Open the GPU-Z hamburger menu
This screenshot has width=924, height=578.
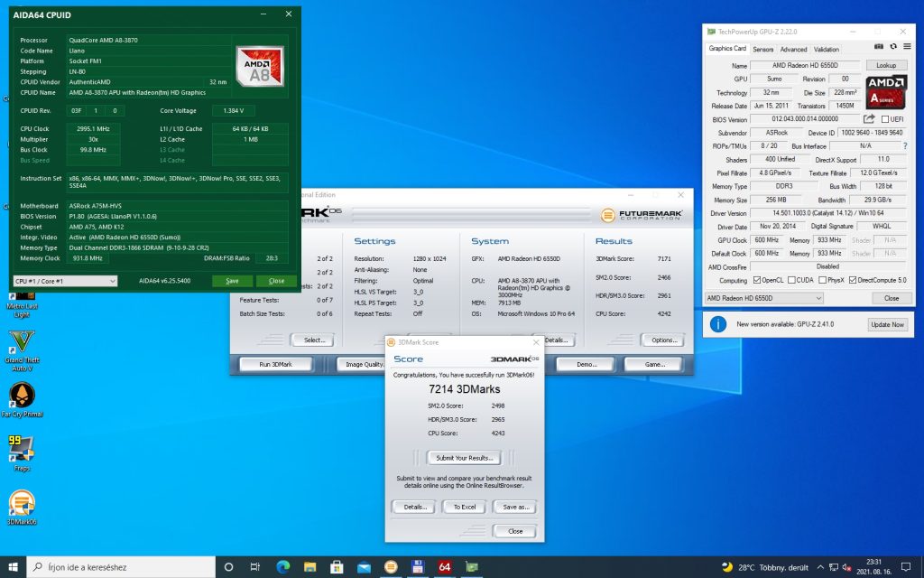pos(908,46)
